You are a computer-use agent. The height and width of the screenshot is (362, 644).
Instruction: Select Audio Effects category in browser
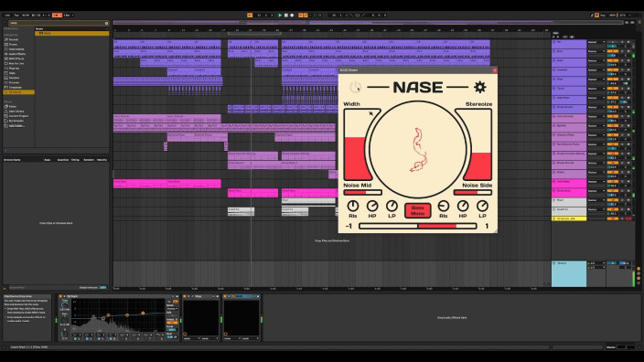(17, 54)
